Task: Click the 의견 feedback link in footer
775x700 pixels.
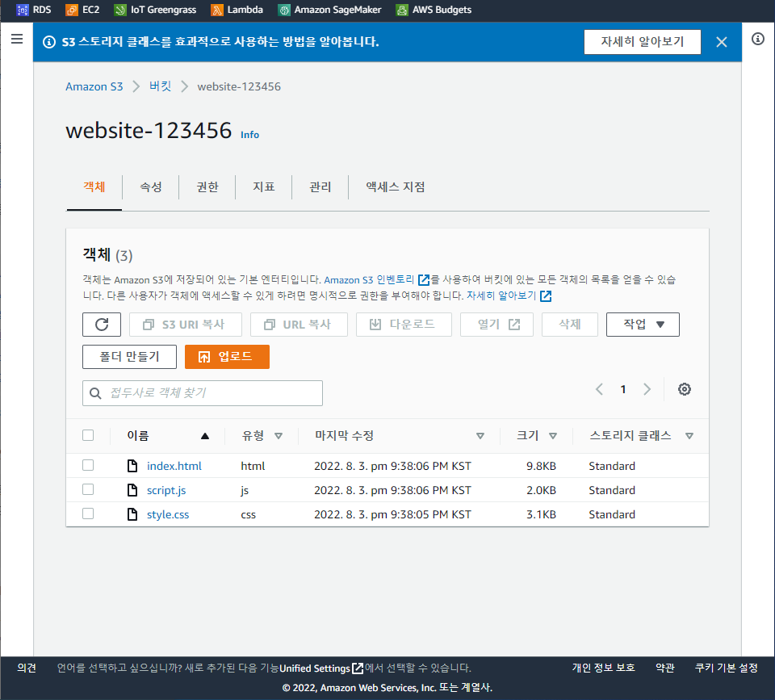Action: point(27,668)
